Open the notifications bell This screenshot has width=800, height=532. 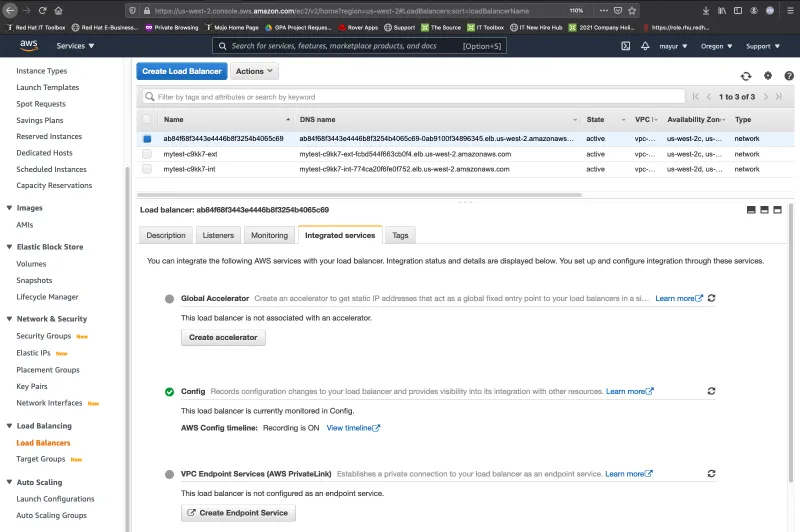[x=644, y=46]
